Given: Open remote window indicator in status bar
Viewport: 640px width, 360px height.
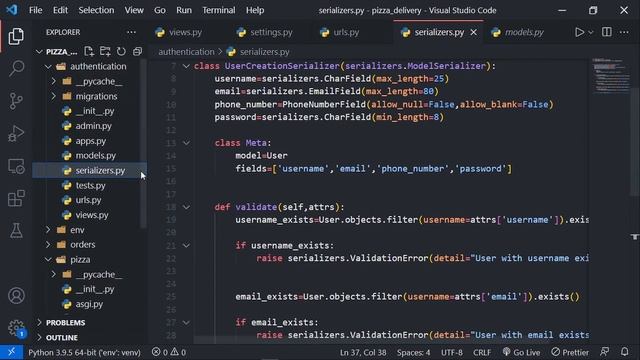Looking at the screenshot, I should coord(11,352).
